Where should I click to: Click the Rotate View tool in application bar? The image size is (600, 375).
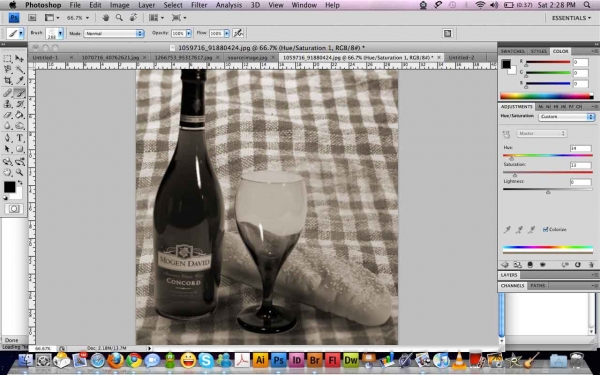point(134,18)
